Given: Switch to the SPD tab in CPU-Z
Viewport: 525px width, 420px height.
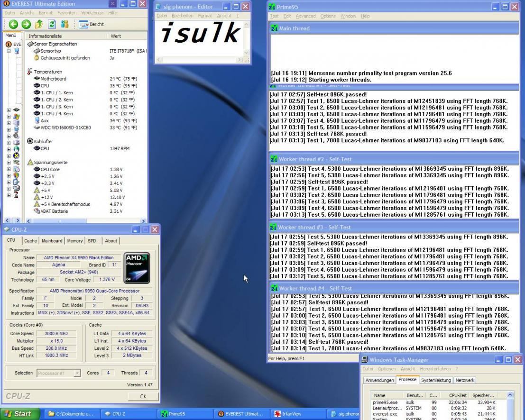Looking at the screenshot, I should click(x=92, y=241).
